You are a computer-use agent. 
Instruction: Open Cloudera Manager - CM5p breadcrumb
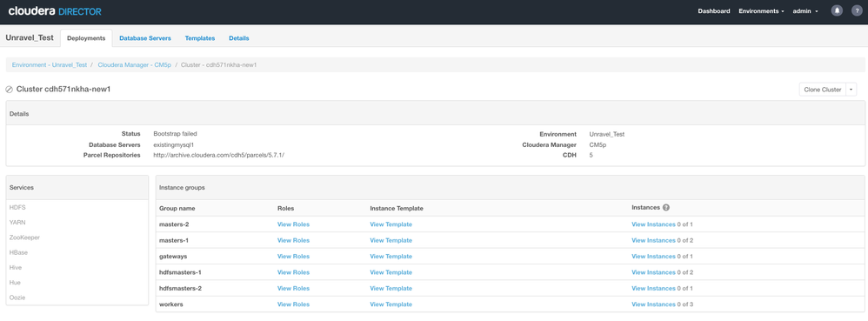point(135,64)
